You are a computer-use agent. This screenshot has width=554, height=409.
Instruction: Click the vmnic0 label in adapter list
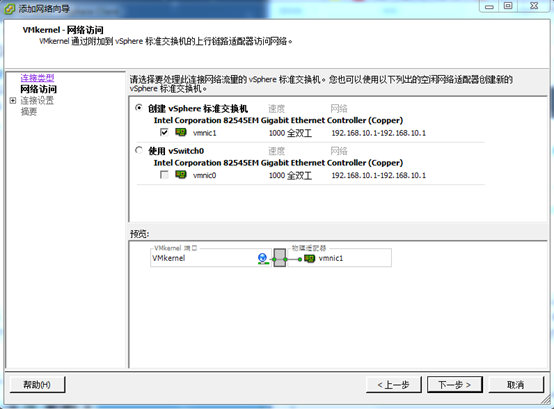205,175
